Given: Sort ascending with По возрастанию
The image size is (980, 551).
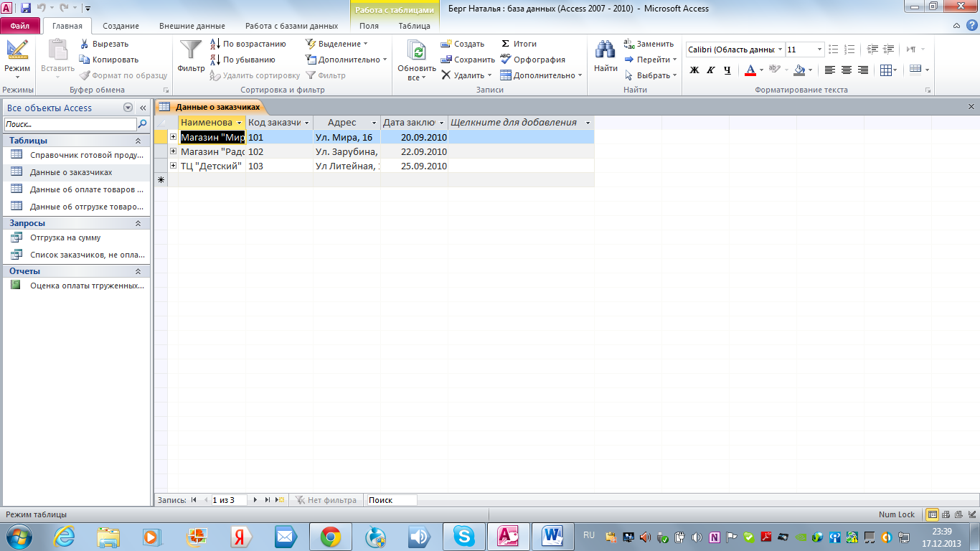Looking at the screenshot, I should click(248, 44).
